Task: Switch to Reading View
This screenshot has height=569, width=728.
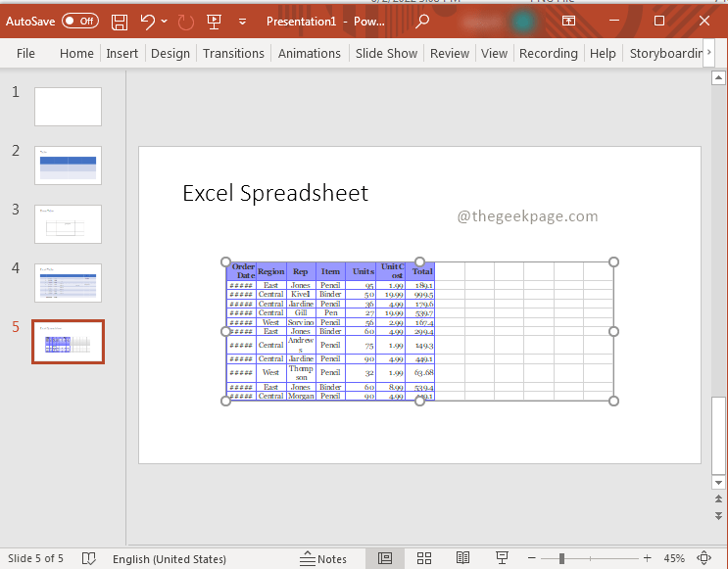Action: [x=461, y=558]
